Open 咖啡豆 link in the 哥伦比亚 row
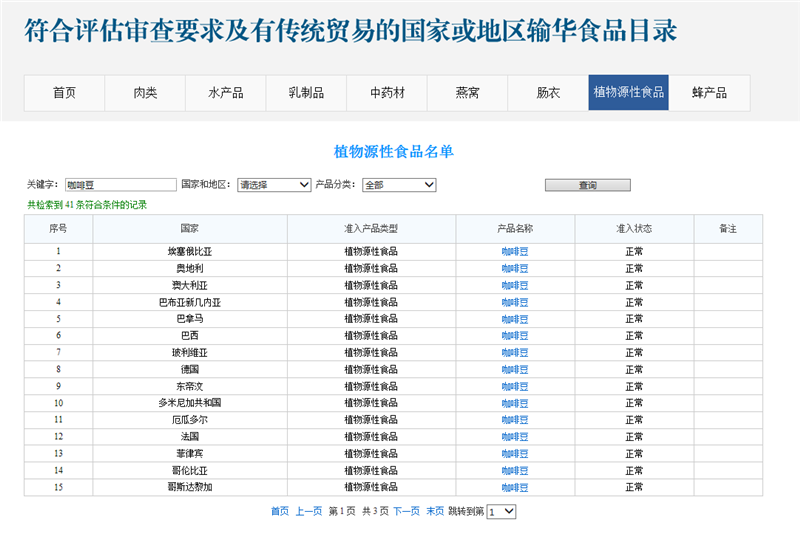The width and height of the screenshot is (800, 553). pyautogui.click(x=515, y=470)
